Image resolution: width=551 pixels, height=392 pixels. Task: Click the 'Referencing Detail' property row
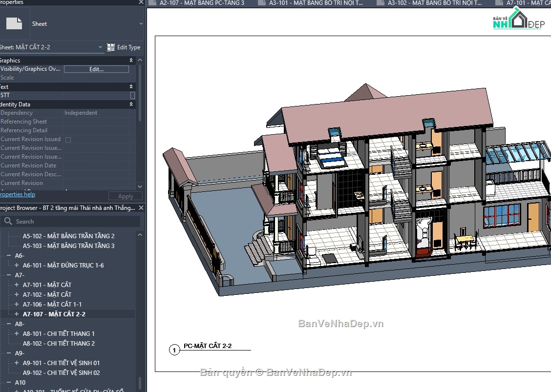pos(67,130)
